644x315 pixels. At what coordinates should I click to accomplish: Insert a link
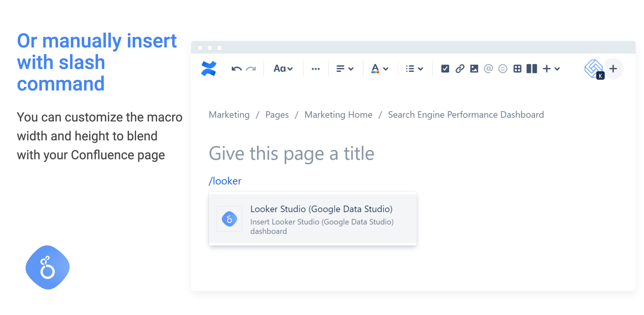460,69
